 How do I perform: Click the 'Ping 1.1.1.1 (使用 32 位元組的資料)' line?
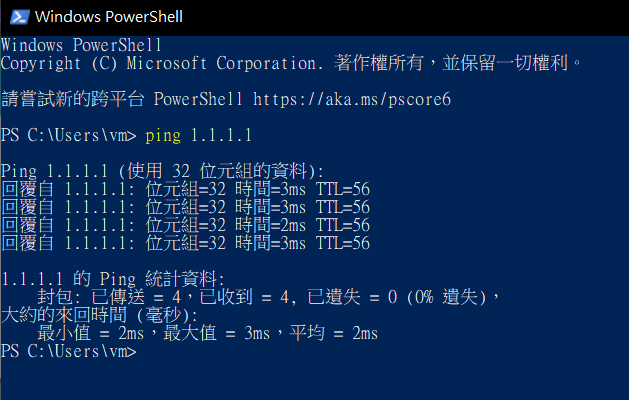coord(163,171)
